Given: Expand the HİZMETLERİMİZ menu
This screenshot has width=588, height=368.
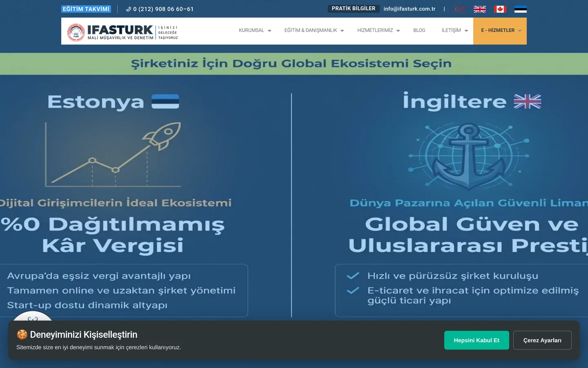Looking at the screenshot, I should (x=379, y=30).
